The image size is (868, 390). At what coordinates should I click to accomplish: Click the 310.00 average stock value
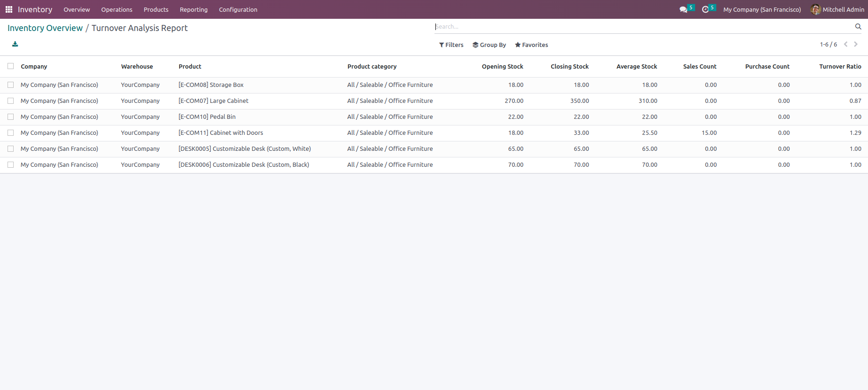(648, 101)
